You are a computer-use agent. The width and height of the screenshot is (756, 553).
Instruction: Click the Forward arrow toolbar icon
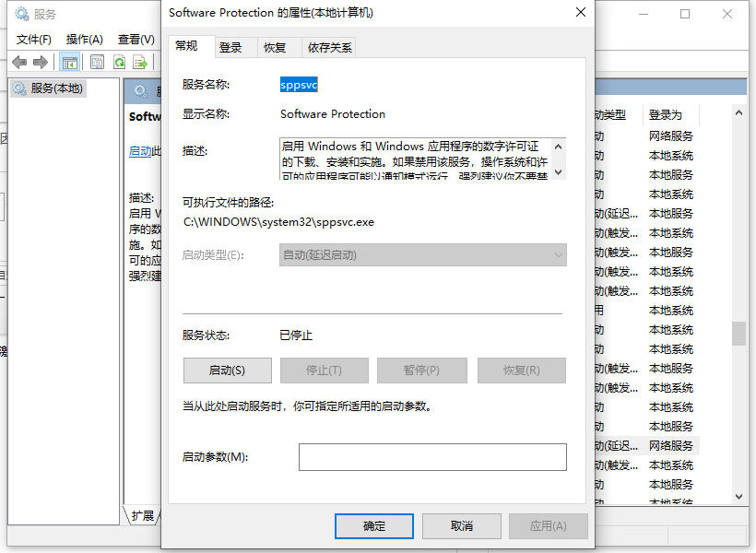click(41, 63)
